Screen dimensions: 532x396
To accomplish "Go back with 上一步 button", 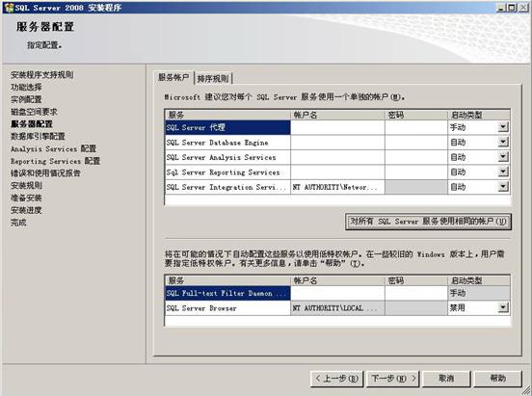I will click(x=337, y=379).
